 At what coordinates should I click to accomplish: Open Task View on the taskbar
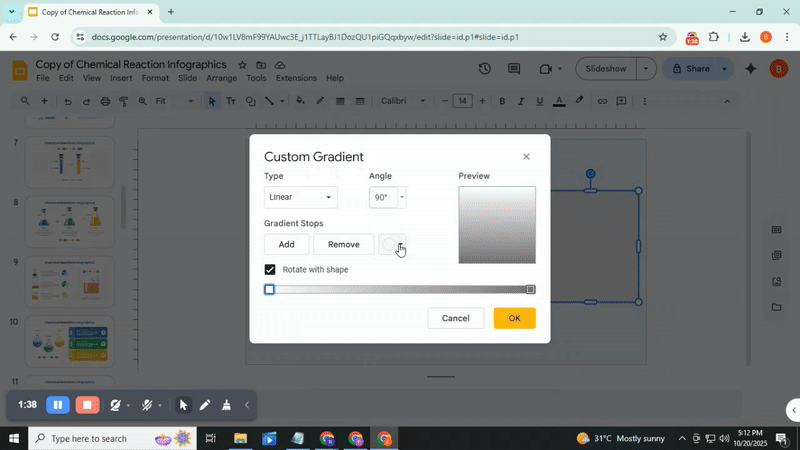click(211, 439)
